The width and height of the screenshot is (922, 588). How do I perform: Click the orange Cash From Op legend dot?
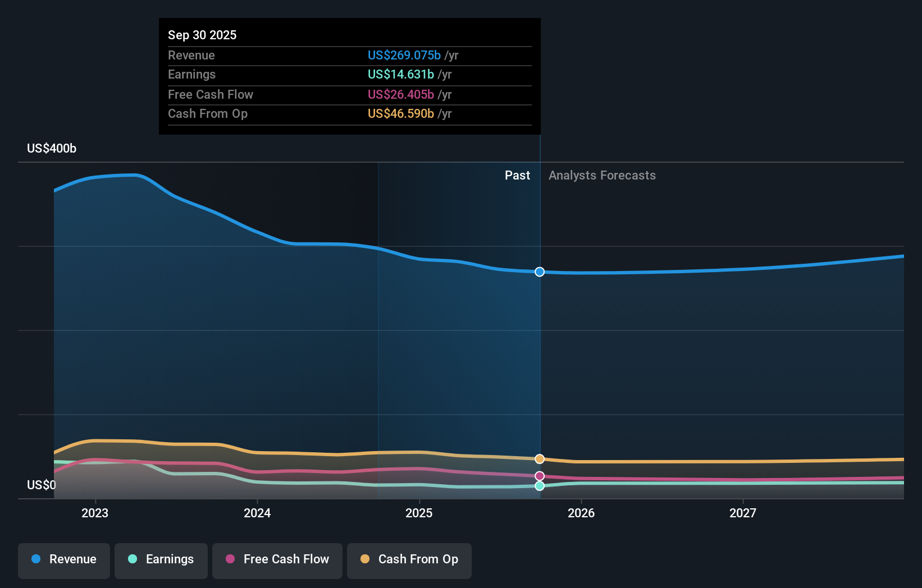click(365, 559)
